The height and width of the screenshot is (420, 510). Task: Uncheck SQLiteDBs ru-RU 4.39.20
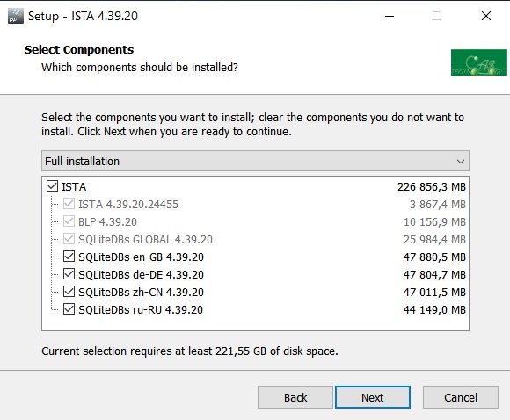coord(69,309)
